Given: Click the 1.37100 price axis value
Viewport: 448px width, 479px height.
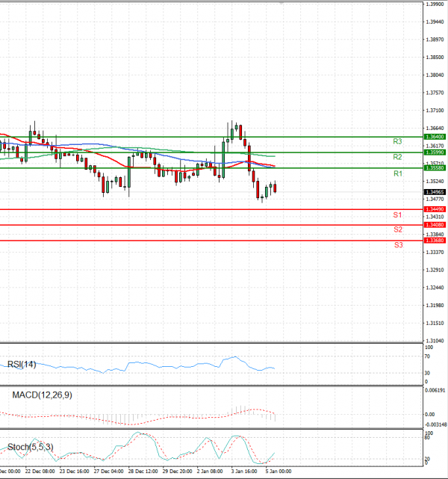Looking at the screenshot, I should pos(435,111).
